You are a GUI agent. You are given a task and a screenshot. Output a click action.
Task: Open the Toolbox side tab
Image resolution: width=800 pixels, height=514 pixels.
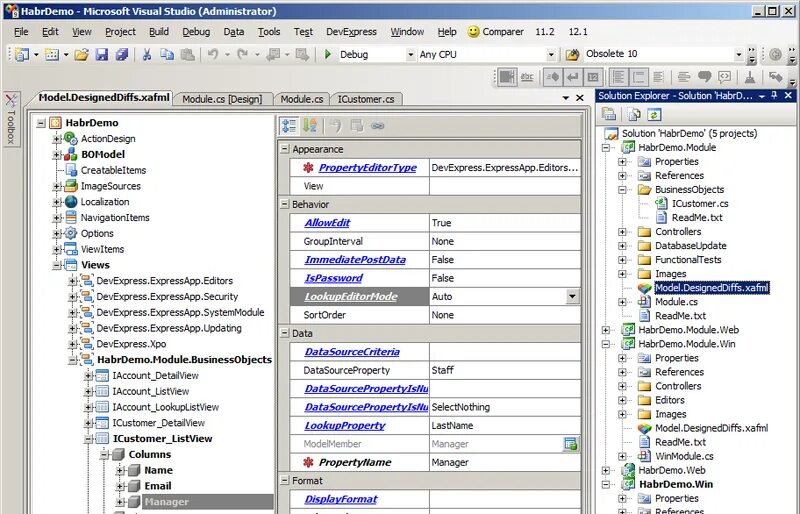[11, 118]
